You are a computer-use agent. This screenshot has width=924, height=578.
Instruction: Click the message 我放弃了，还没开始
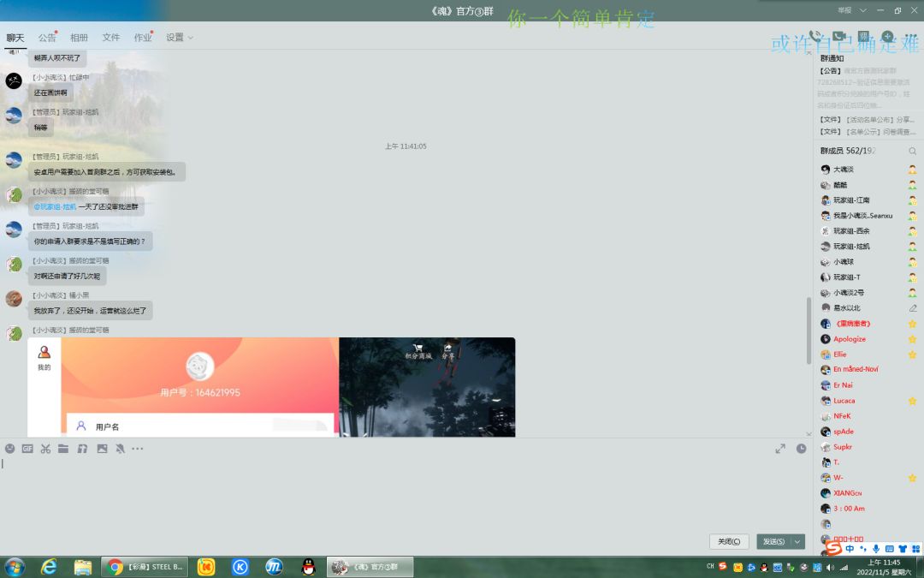tap(90, 311)
